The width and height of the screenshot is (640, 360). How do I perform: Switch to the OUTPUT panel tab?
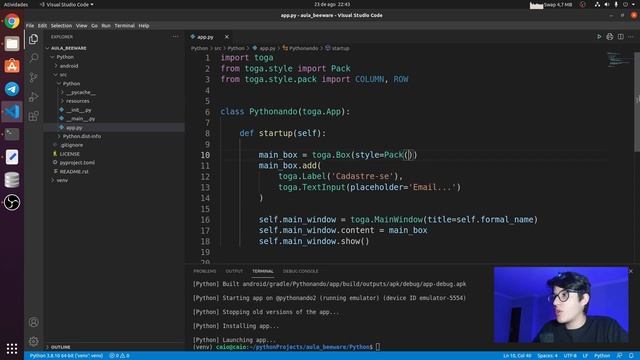click(234, 271)
